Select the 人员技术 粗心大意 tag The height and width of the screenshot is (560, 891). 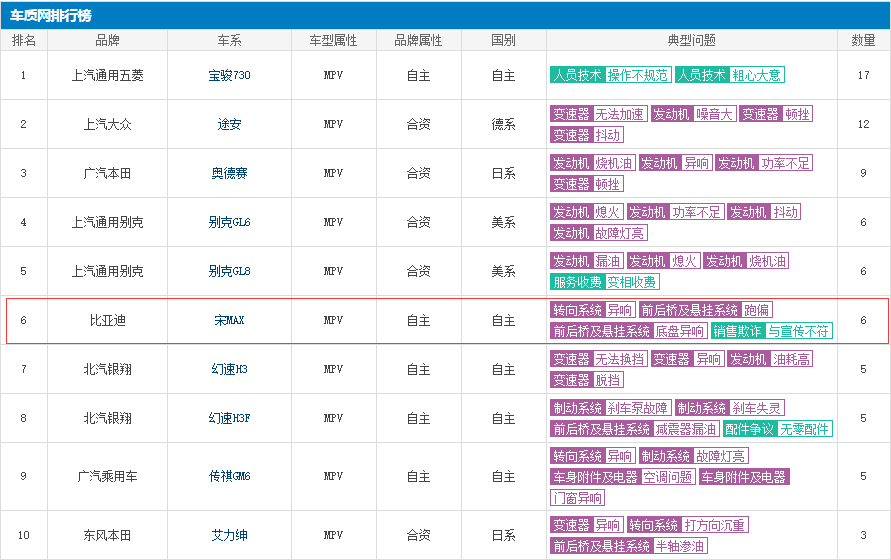pos(730,75)
